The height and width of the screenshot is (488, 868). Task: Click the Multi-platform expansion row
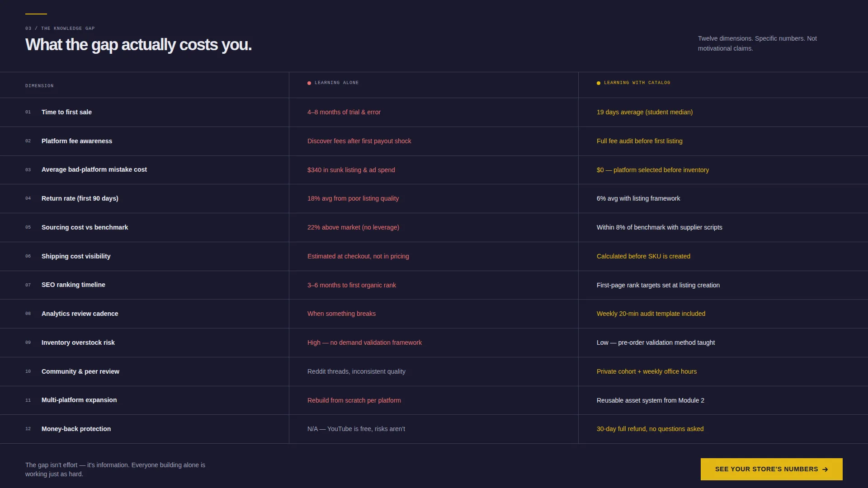point(434,400)
